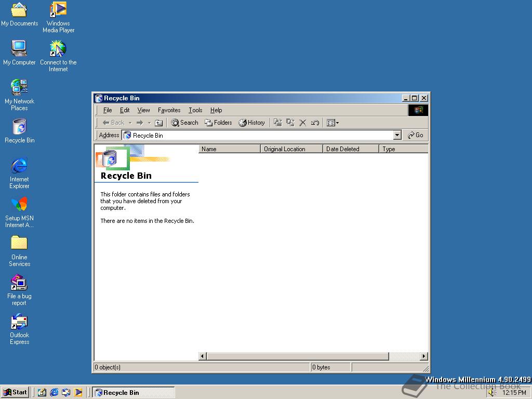Select My Computer desktop icon
This screenshot has width=532, height=399.
pos(19,53)
